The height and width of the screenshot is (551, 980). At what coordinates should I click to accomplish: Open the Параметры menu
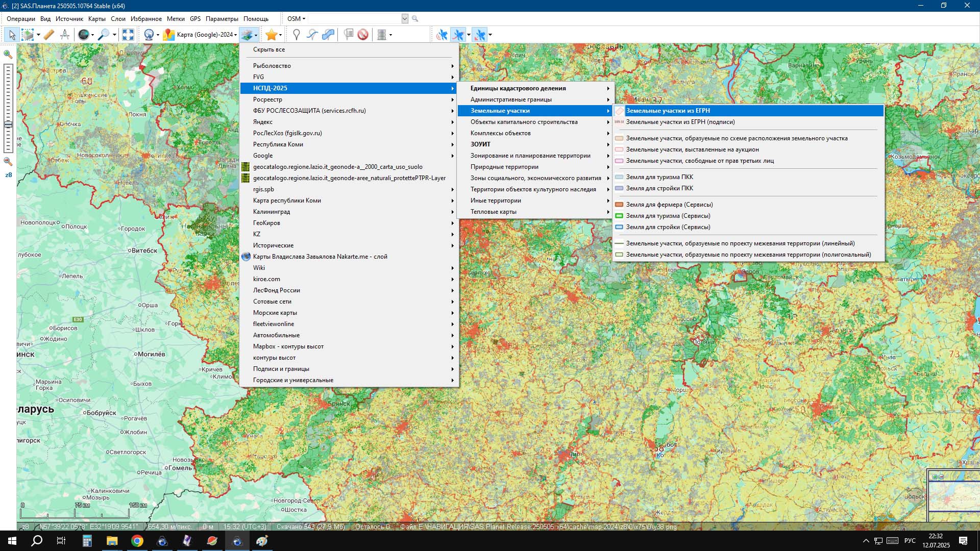pyautogui.click(x=222, y=19)
